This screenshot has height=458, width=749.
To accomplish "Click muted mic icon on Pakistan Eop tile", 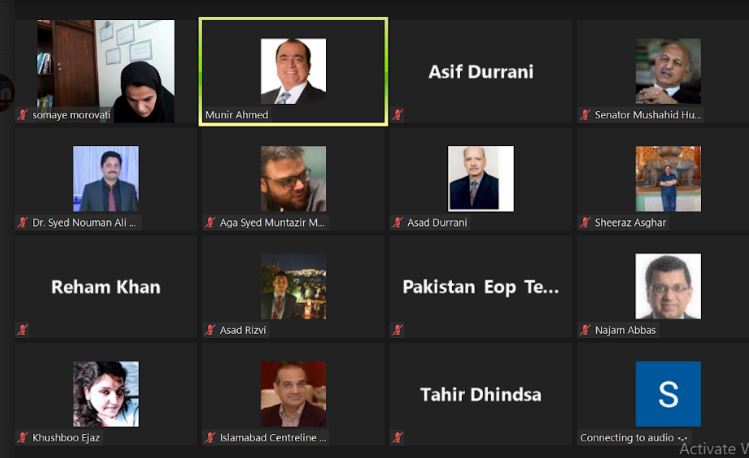I will [x=397, y=330].
